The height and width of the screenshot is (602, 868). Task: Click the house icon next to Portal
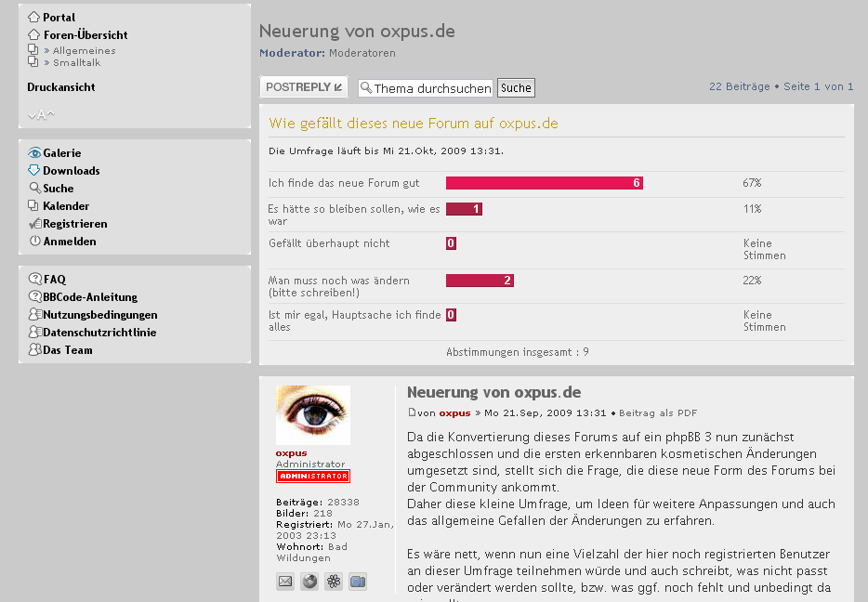click(x=34, y=18)
